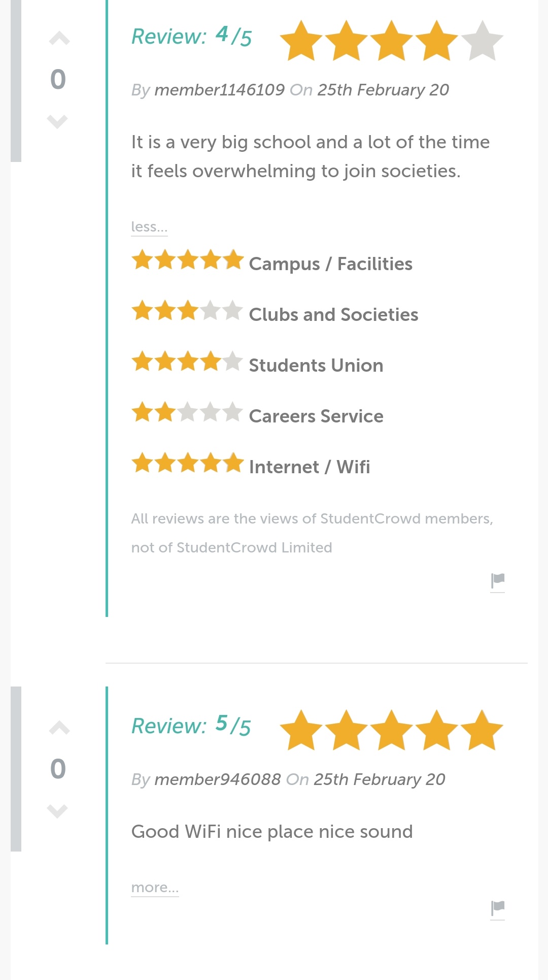
Task: Open member946088 profile link
Action: click(217, 779)
